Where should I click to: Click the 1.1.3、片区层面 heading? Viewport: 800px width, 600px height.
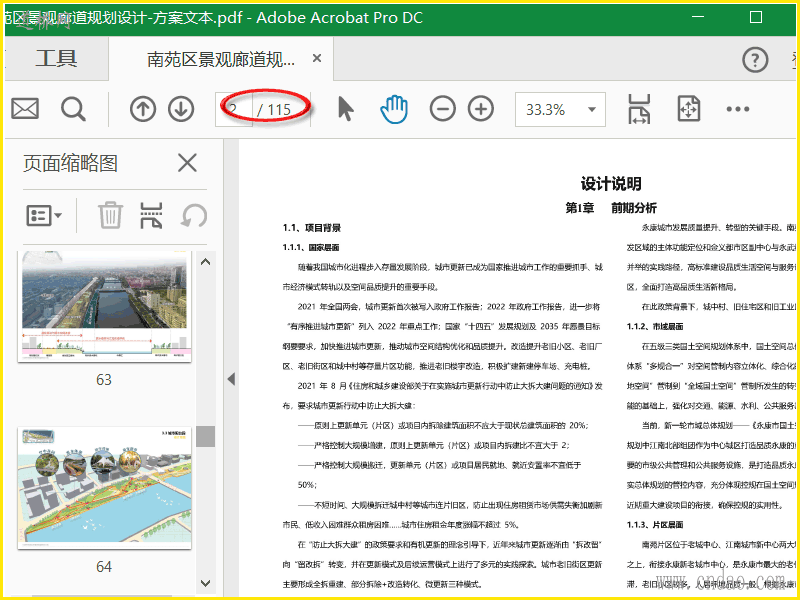655,524
